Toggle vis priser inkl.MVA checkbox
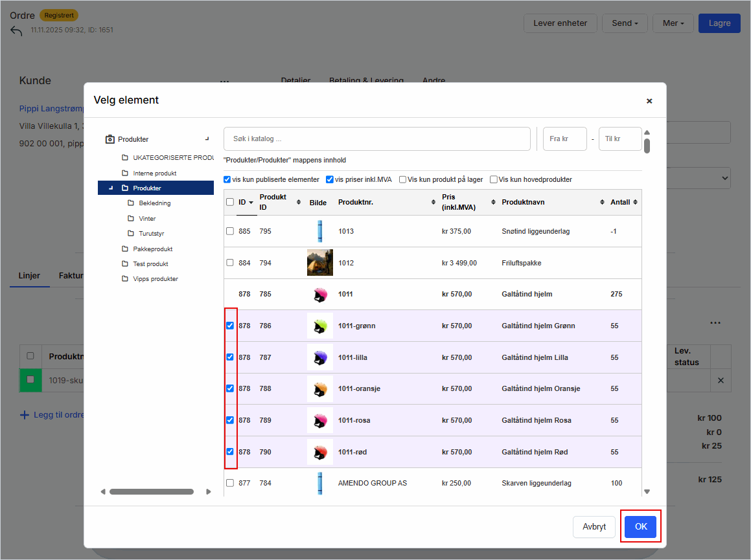 pyautogui.click(x=330, y=179)
